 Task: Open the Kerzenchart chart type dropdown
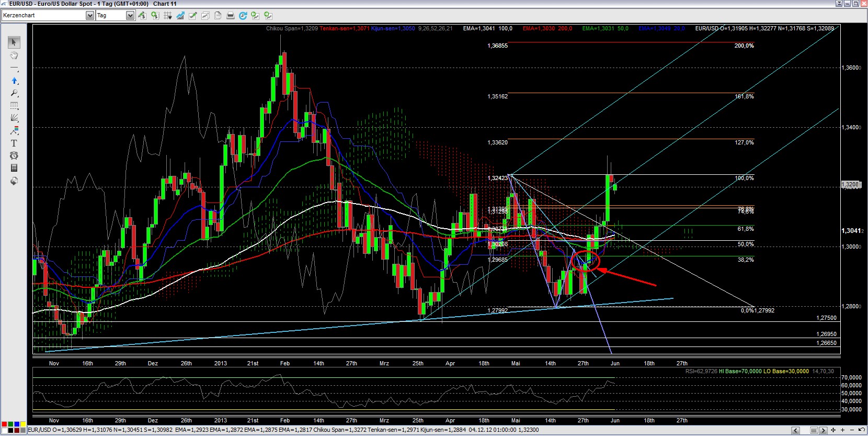pos(90,16)
